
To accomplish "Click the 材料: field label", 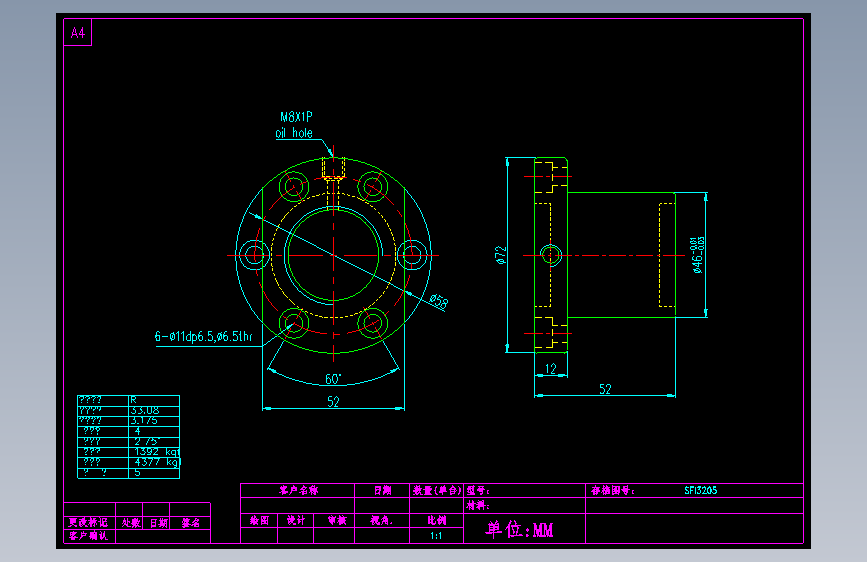I will (478, 505).
